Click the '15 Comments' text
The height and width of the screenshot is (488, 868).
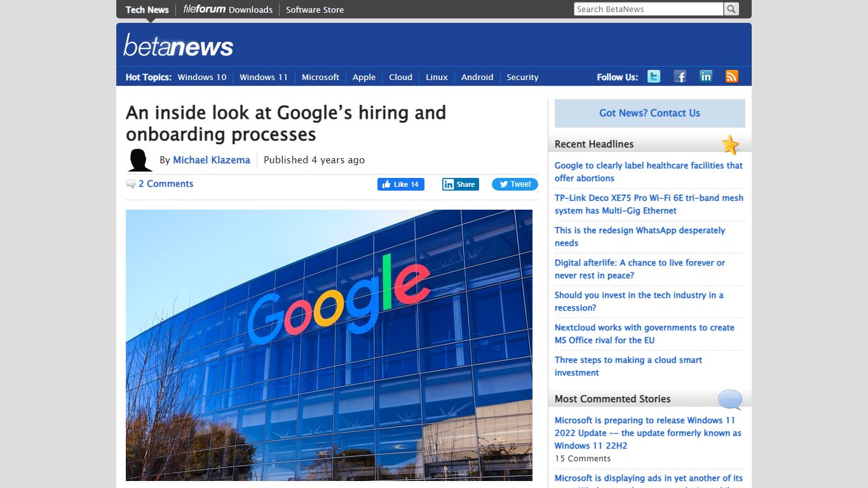583,458
